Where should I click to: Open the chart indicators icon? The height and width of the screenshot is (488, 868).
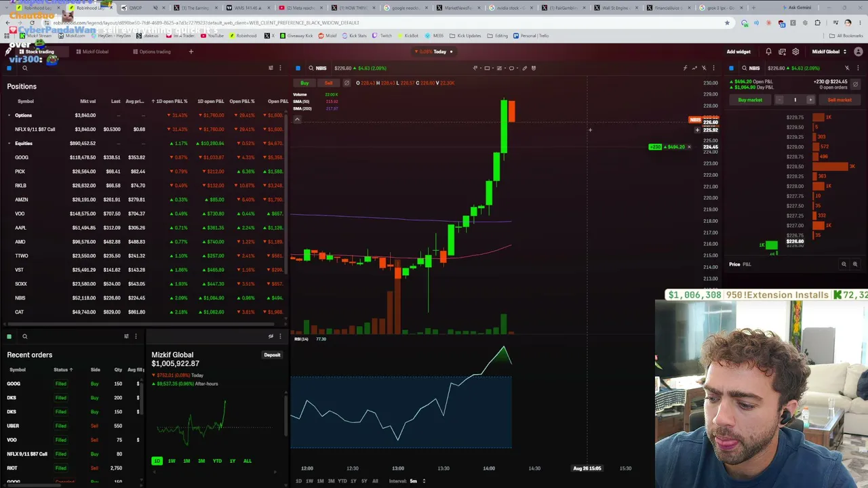(685, 68)
